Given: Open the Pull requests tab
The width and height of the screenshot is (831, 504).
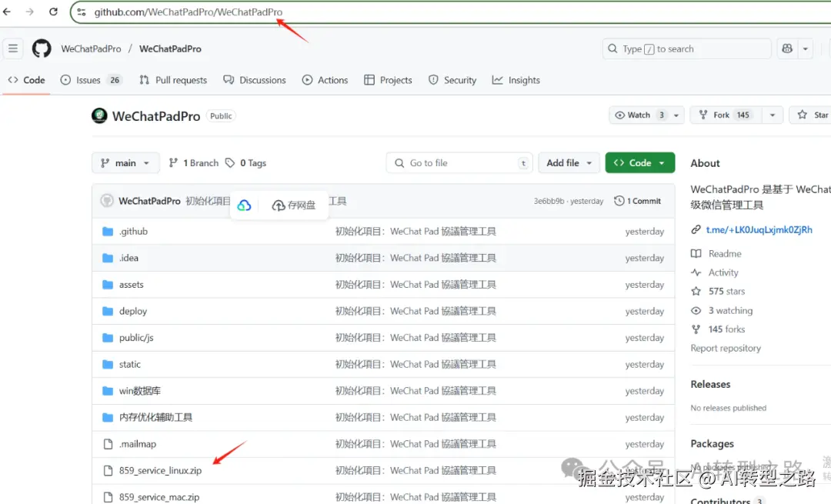Looking at the screenshot, I should [x=173, y=80].
